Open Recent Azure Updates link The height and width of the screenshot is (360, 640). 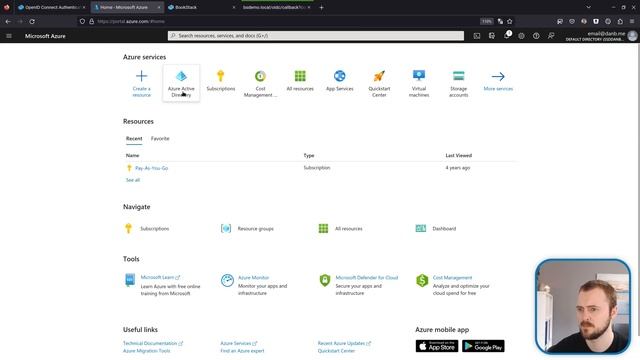344,343
